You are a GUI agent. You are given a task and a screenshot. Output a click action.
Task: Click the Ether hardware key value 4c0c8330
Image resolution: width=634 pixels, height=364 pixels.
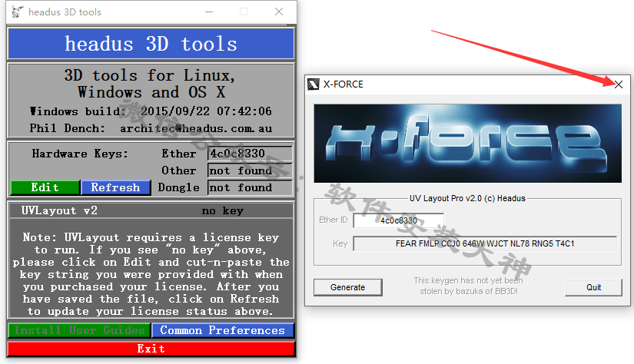point(250,154)
